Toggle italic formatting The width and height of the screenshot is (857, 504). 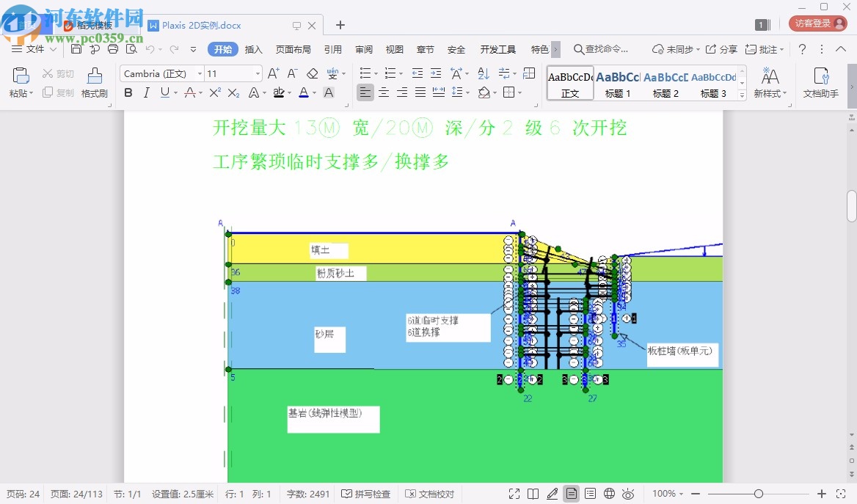click(145, 92)
